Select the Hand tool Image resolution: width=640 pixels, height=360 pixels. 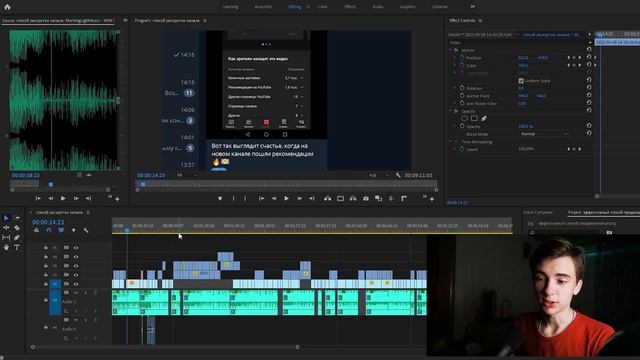coord(6,247)
